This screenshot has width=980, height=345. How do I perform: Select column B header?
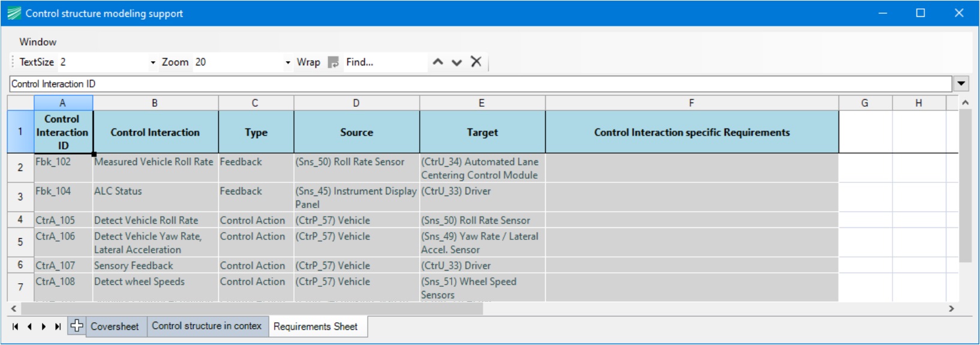pos(155,103)
